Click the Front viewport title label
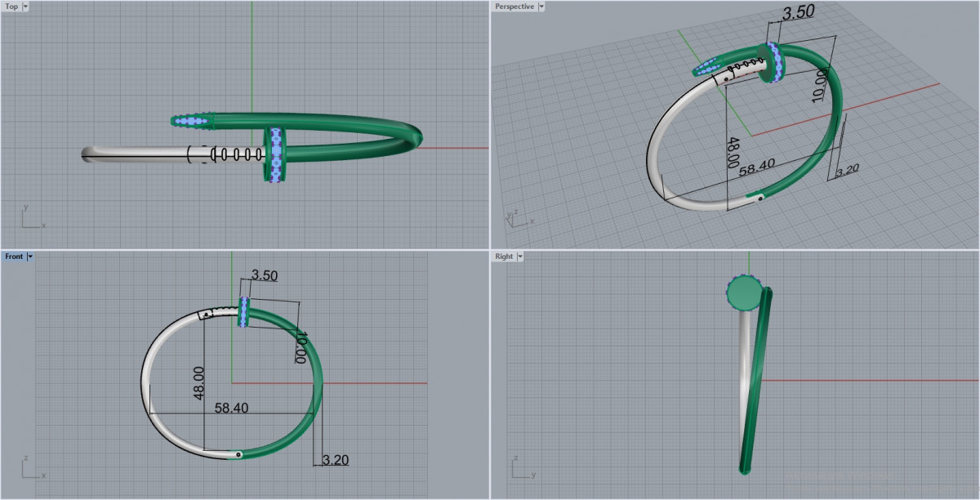The image size is (980, 500). coord(14,257)
